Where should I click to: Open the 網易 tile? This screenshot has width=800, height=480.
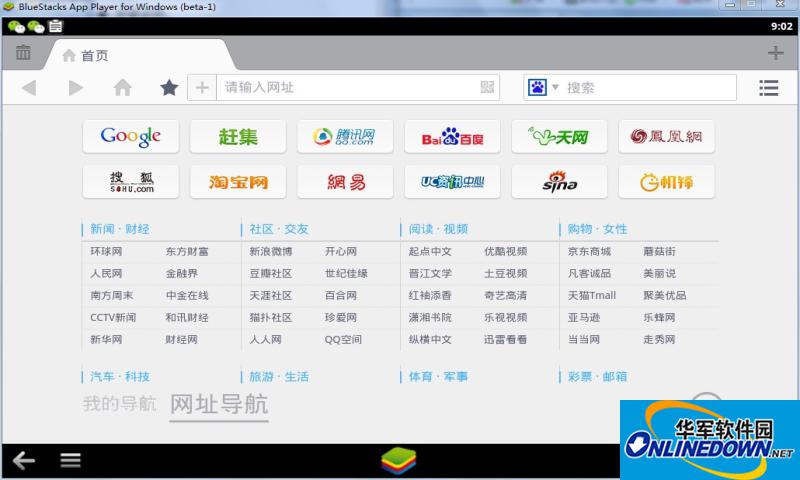click(345, 182)
